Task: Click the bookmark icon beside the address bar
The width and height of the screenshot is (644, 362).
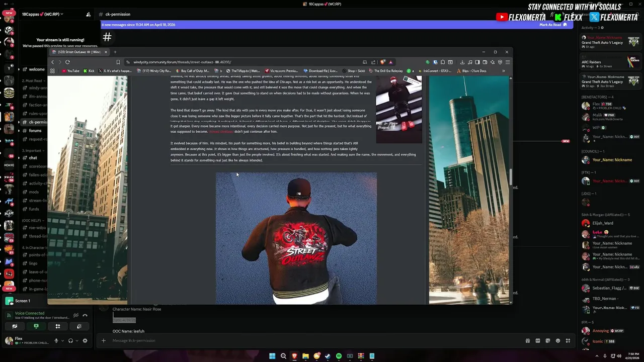Action: pyautogui.click(x=118, y=62)
